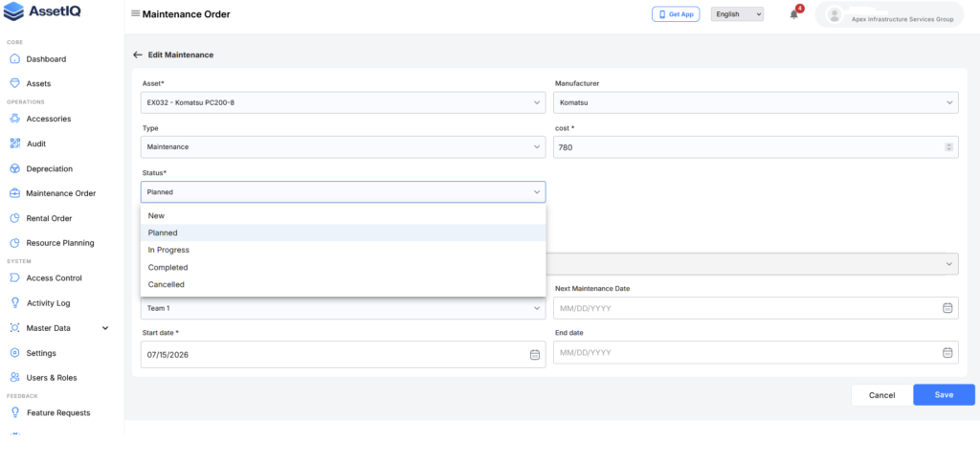The height and width of the screenshot is (464, 980).
Task: Collapse the Status dropdown
Action: click(344, 191)
